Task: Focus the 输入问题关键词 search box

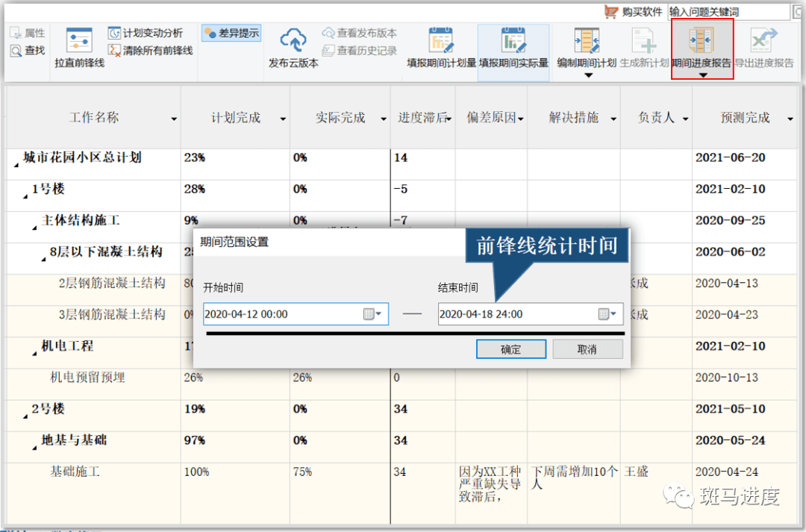Action: (728, 12)
